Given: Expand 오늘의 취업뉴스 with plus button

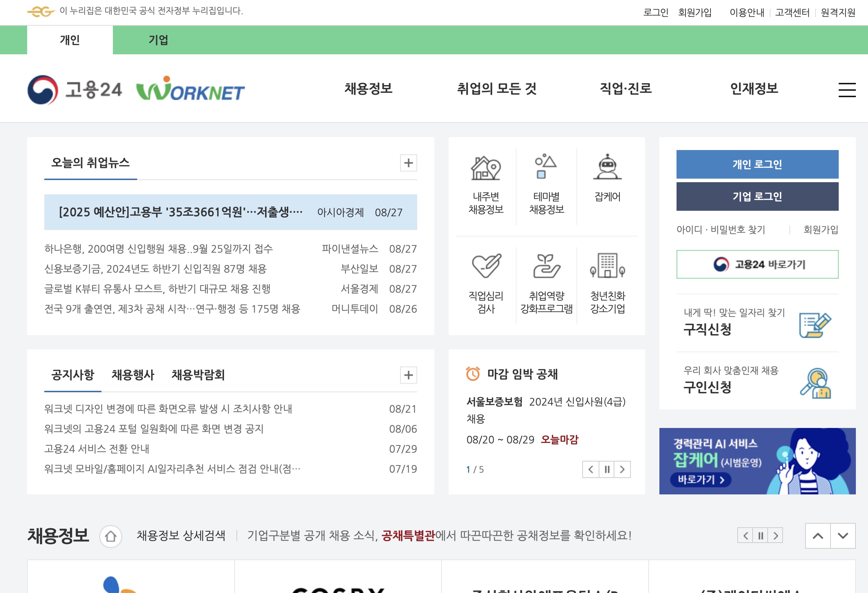Looking at the screenshot, I should (408, 163).
